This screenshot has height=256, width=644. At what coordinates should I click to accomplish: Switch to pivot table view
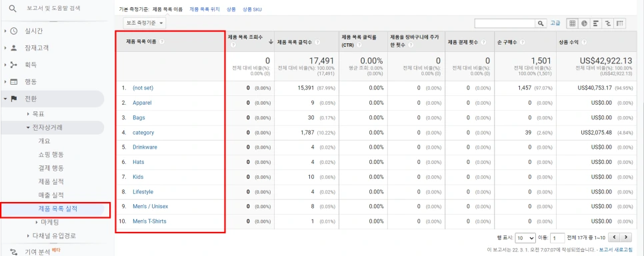point(620,23)
